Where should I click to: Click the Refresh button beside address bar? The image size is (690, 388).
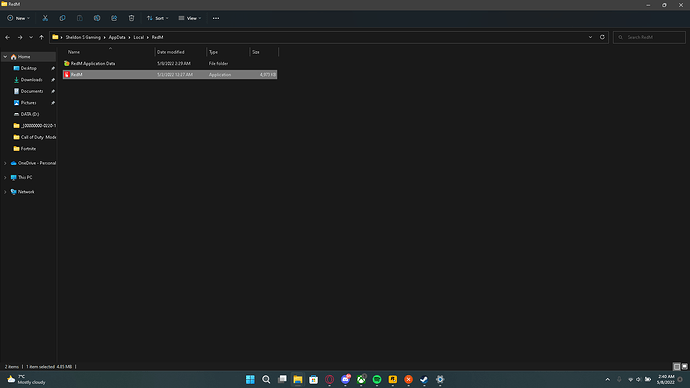coord(602,37)
